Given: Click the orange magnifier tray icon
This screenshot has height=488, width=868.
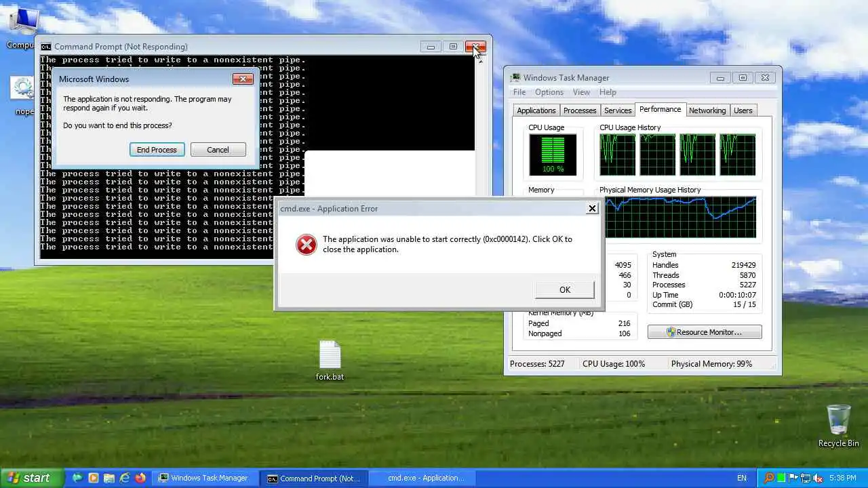Looking at the screenshot, I should click(x=769, y=478).
